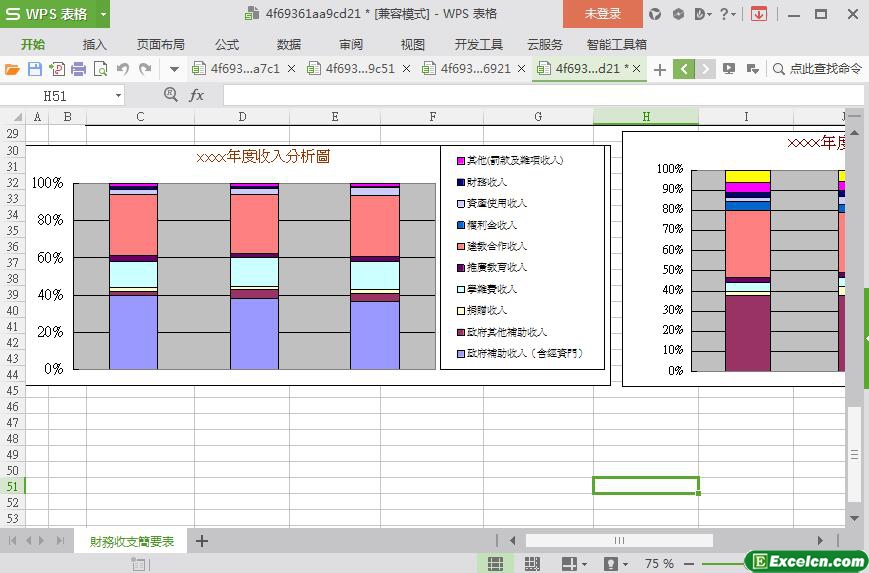
Task: Click the Open folder icon
Action: 12,69
